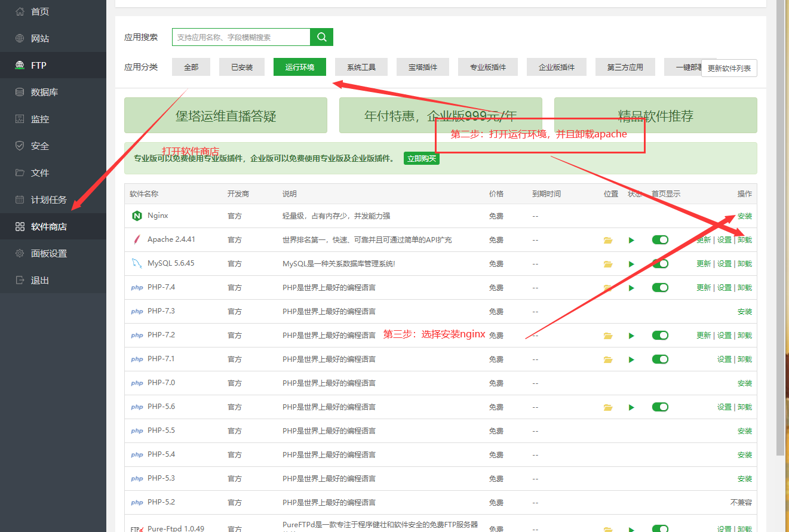Open 文件 folder icon in sidebar
789x532 pixels.
point(20,173)
